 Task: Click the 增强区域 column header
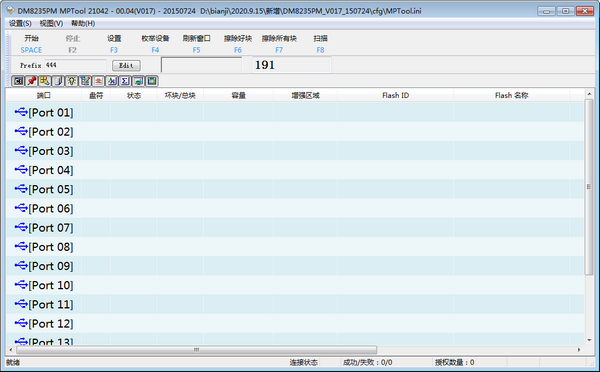pyautogui.click(x=305, y=95)
